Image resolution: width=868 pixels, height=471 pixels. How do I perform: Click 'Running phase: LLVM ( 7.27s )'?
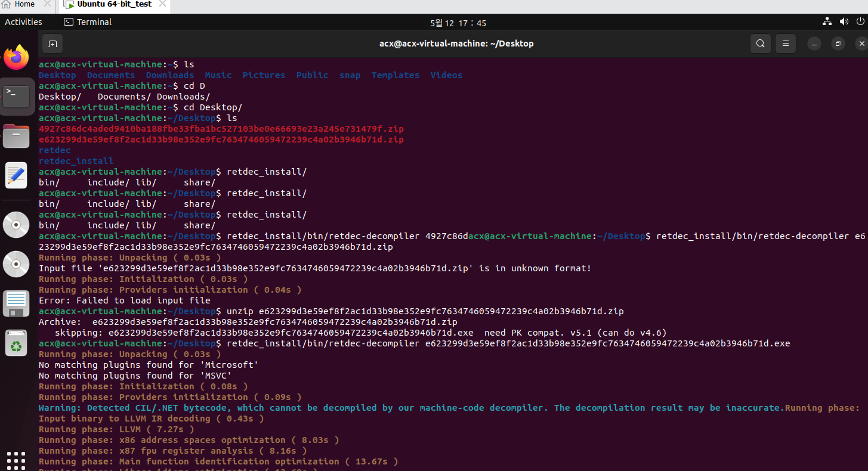pyautogui.click(x=116, y=429)
